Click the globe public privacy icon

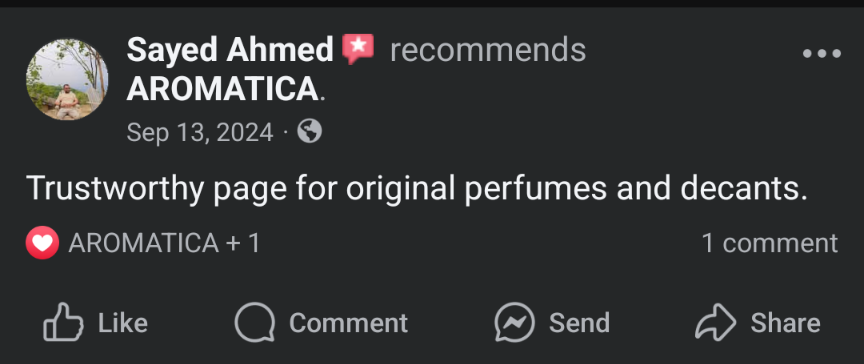point(310,132)
